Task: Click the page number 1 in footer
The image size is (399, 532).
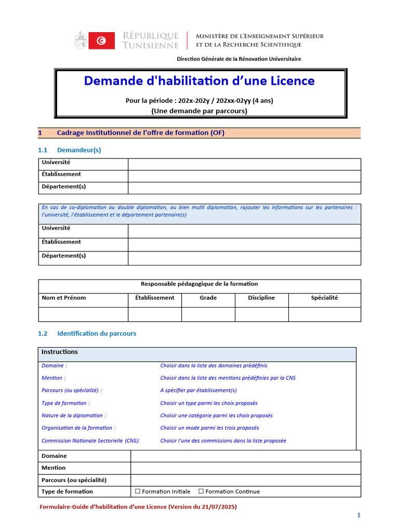Action: (358, 515)
